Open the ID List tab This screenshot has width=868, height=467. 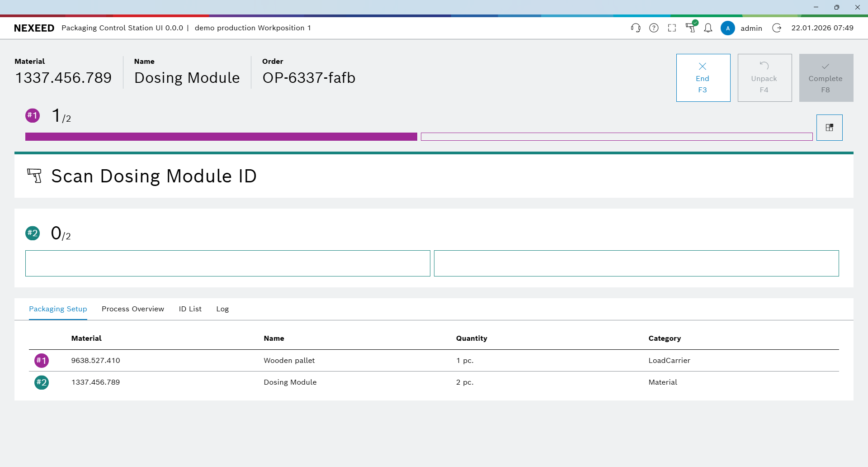point(190,309)
